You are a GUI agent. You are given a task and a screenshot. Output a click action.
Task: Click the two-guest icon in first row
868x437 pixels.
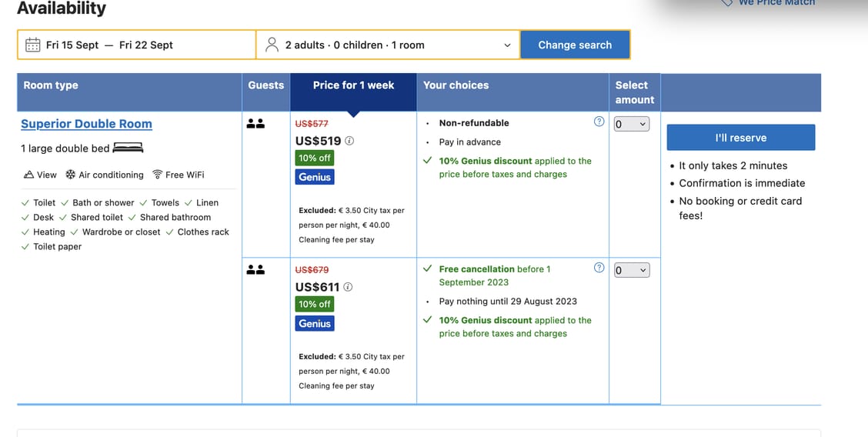click(x=255, y=123)
